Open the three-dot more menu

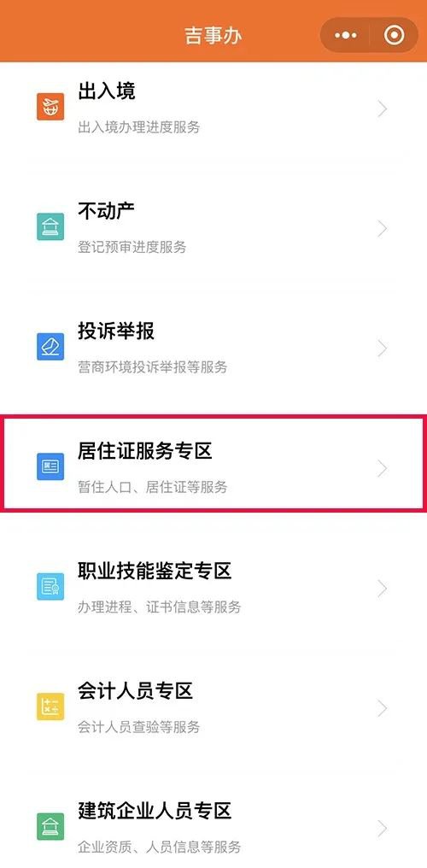[x=346, y=35]
